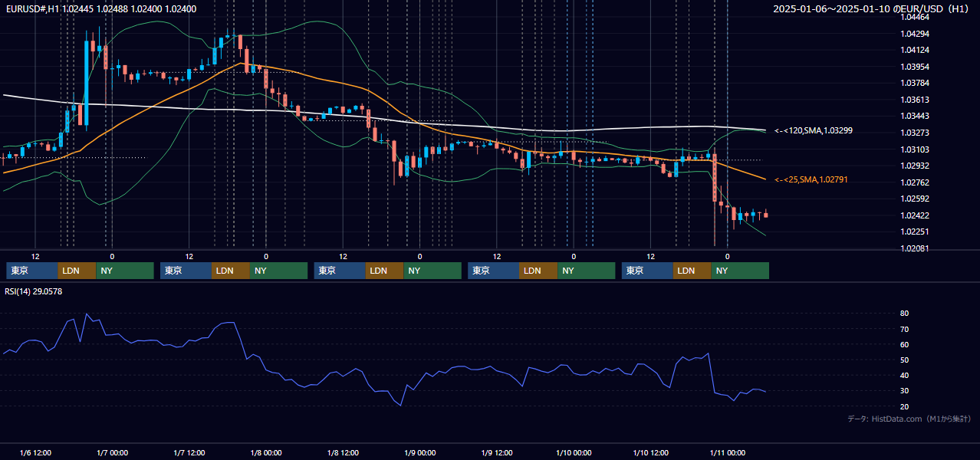Click RSI scale value 50

click(x=904, y=360)
